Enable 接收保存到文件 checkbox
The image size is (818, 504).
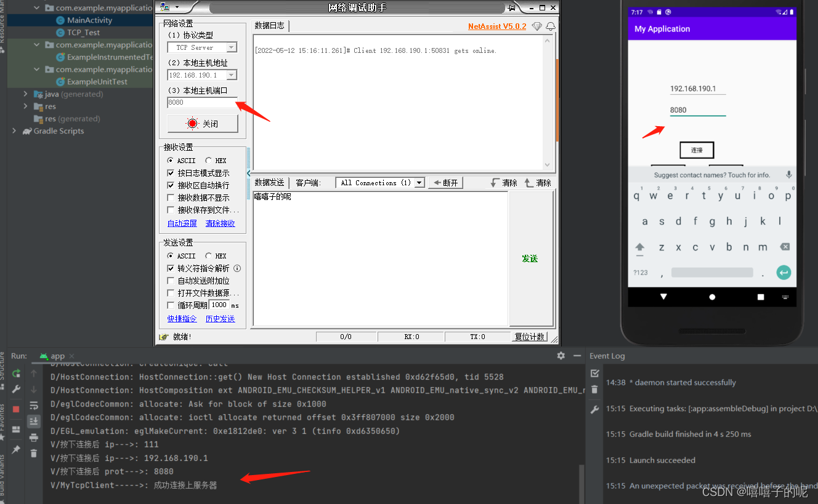pos(171,210)
